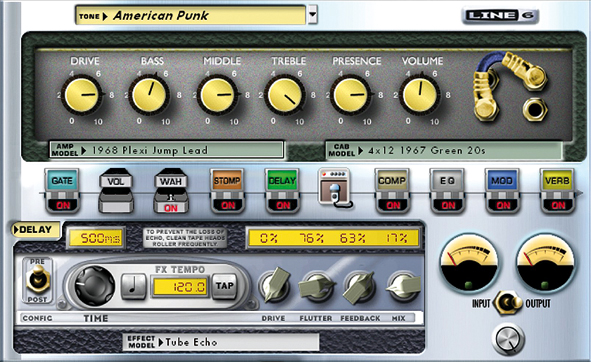Click the TAP tempo button
591x362 pixels.
225,286
